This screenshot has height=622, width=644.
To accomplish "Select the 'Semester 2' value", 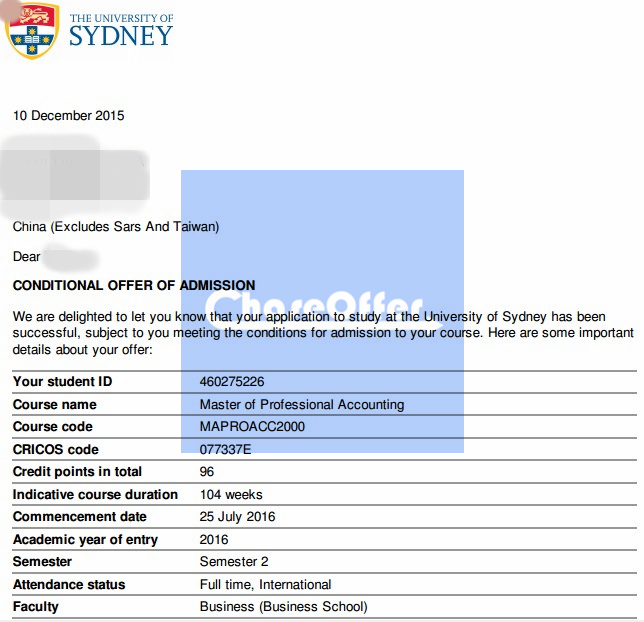I will (234, 561).
